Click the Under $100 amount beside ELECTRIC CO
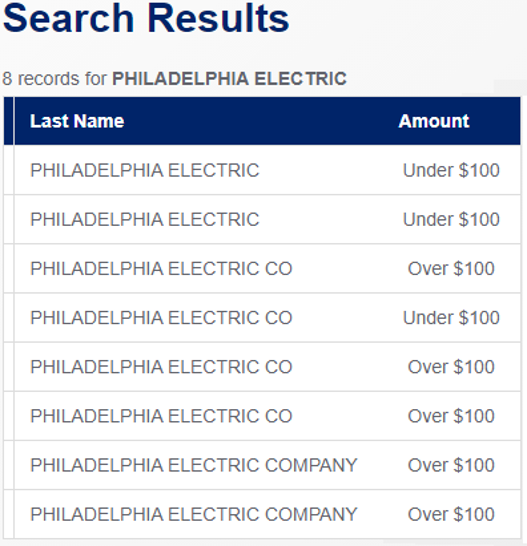527x546 pixels. (x=451, y=318)
